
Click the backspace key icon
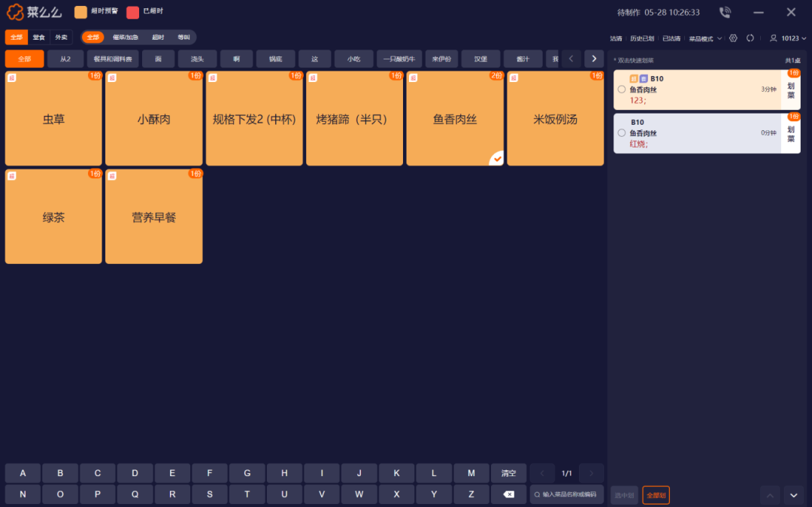[x=508, y=494]
